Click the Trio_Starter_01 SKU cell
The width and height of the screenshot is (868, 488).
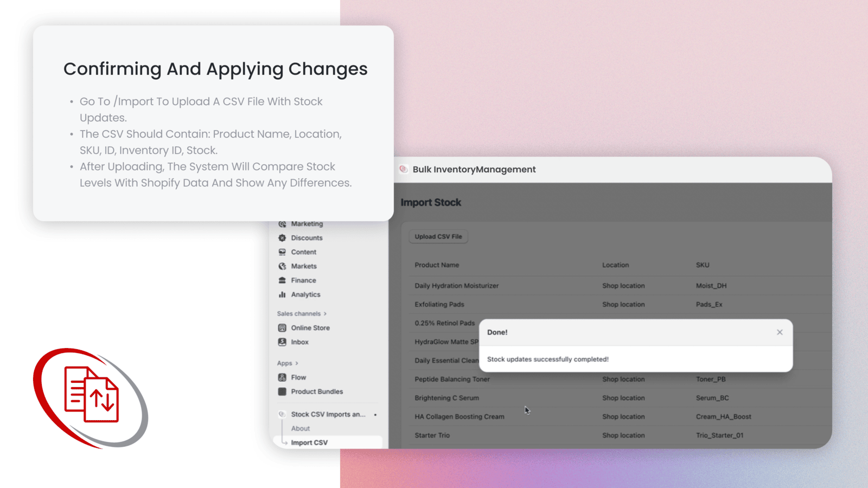point(720,435)
